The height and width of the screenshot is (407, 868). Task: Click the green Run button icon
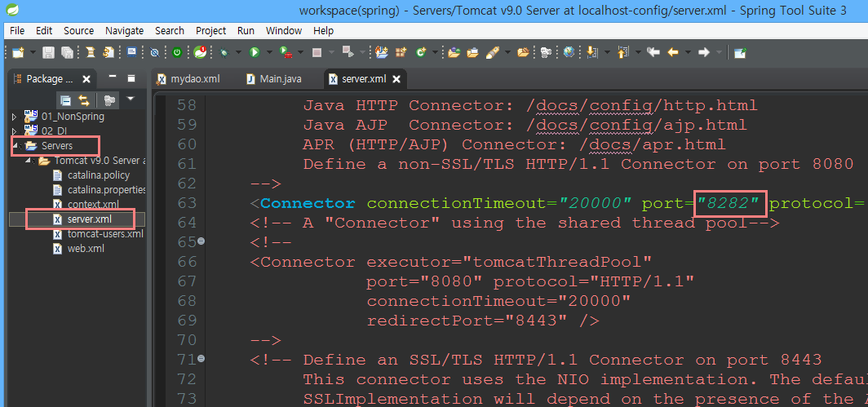[x=254, y=52]
